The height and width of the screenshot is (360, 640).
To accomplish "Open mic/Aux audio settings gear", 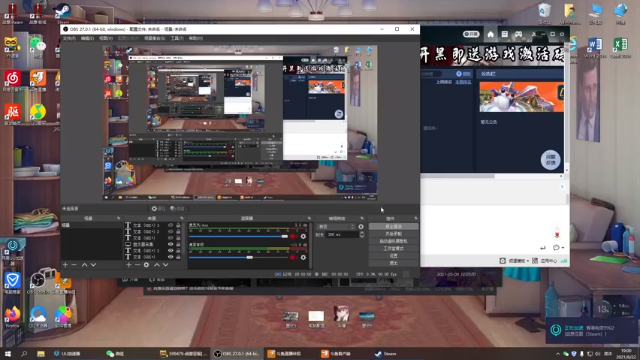I will (303, 236).
